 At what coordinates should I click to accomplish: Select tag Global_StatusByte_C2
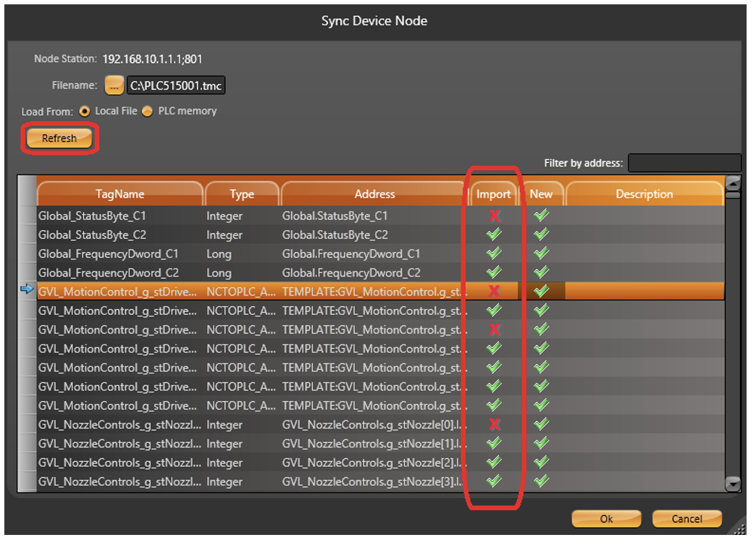92,235
